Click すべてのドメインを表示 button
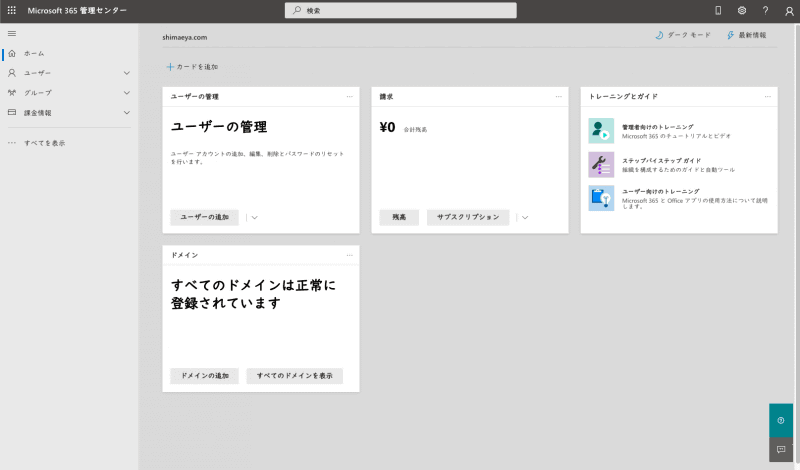The height and width of the screenshot is (470, 800). click(x=294, y=376)
